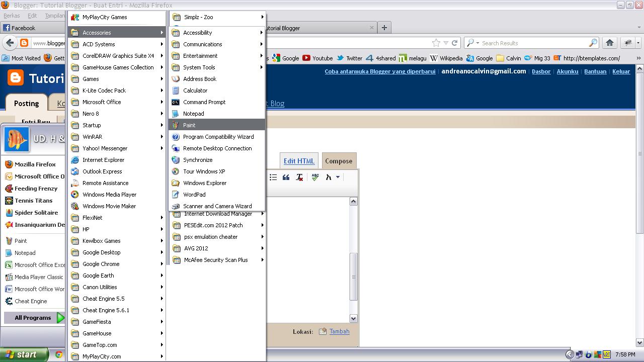644x362 pixels.
Task: Click the Google Chrome quick launch icon
Action: 59,354
